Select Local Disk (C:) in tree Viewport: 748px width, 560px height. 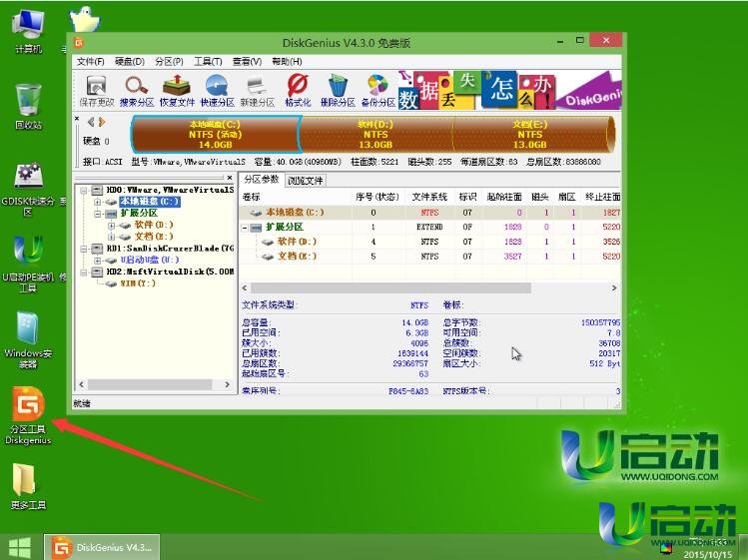(x=150, y=202)
